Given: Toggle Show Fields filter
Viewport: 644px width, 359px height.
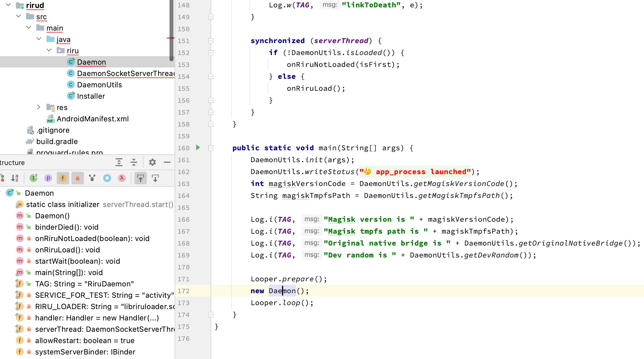Looking at the screenshot, I should point(63,178).
